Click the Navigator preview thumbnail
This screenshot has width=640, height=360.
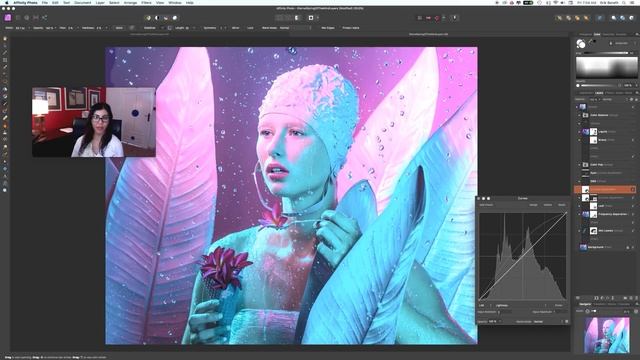click(607, 335)
